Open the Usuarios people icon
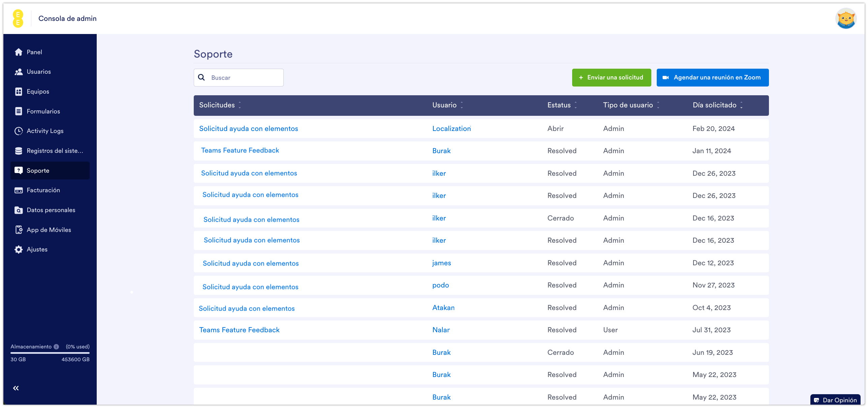The height and width of the screenshot is (408, 868). (19, 72)
